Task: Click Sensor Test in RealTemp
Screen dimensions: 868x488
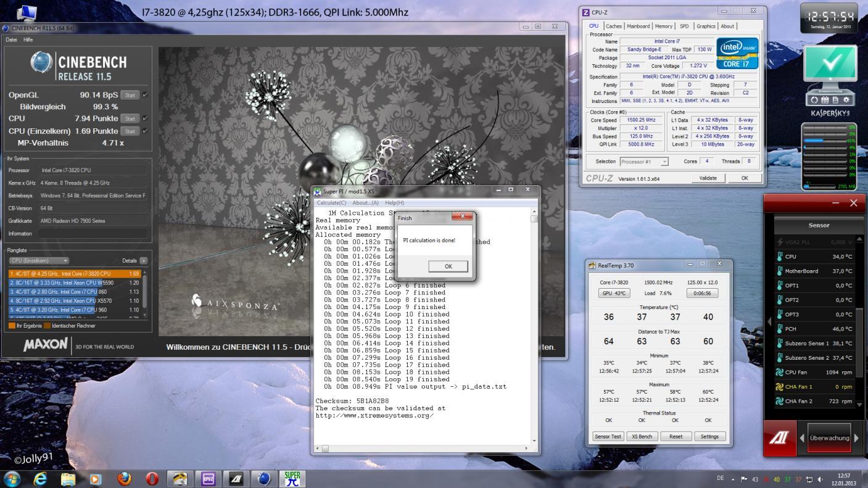Action: [608, 436]
